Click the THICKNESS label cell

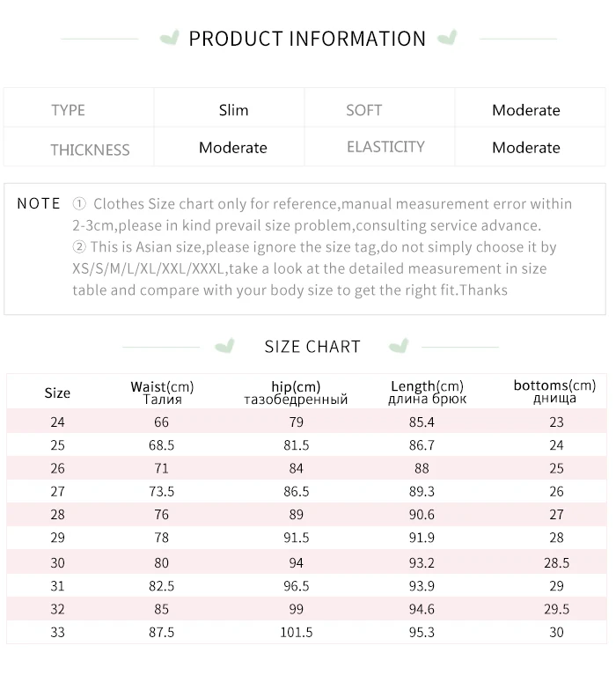pyautogui.click(x=79, y=147)
